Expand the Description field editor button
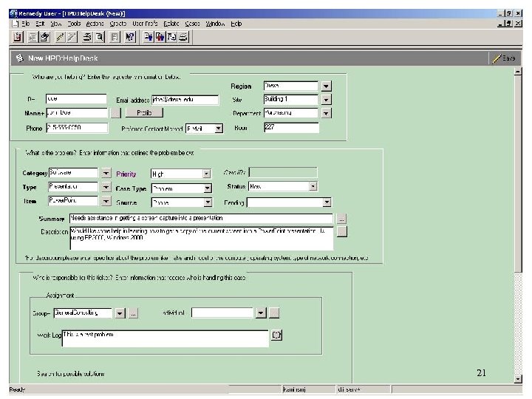 point(341,232)
